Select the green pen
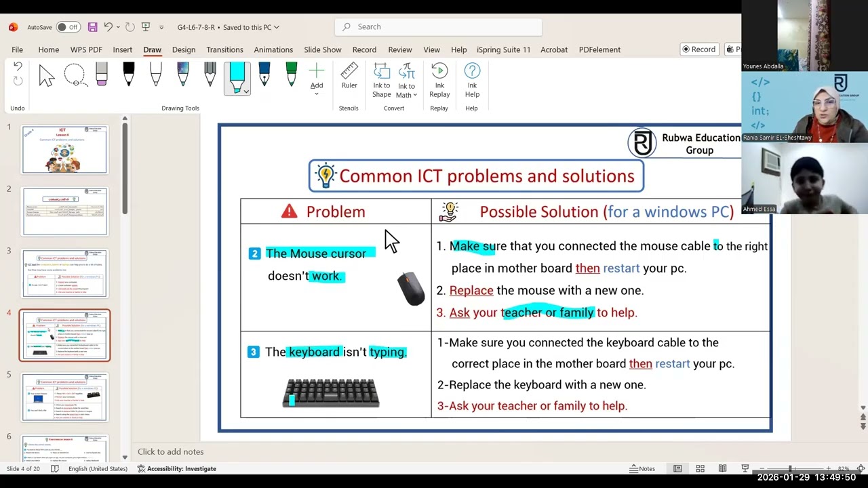This screenshot has height=488, width=868. (x=292, y=75)
